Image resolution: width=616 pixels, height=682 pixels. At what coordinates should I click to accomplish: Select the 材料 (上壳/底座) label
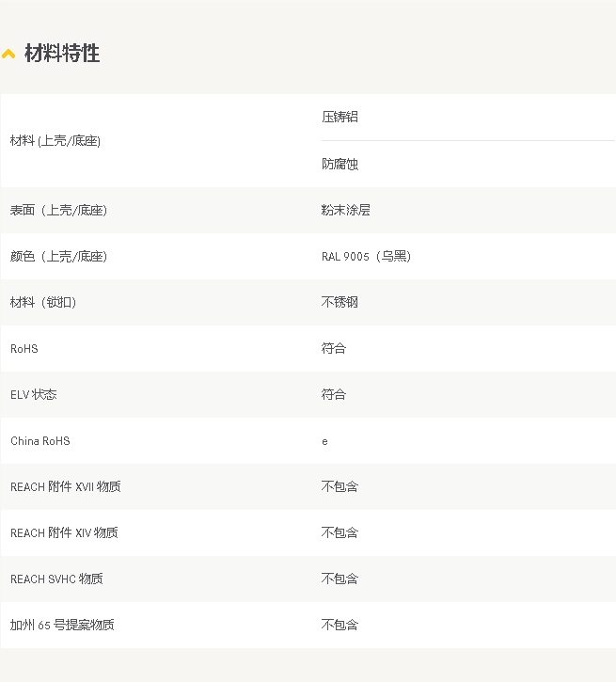(55, 140)
